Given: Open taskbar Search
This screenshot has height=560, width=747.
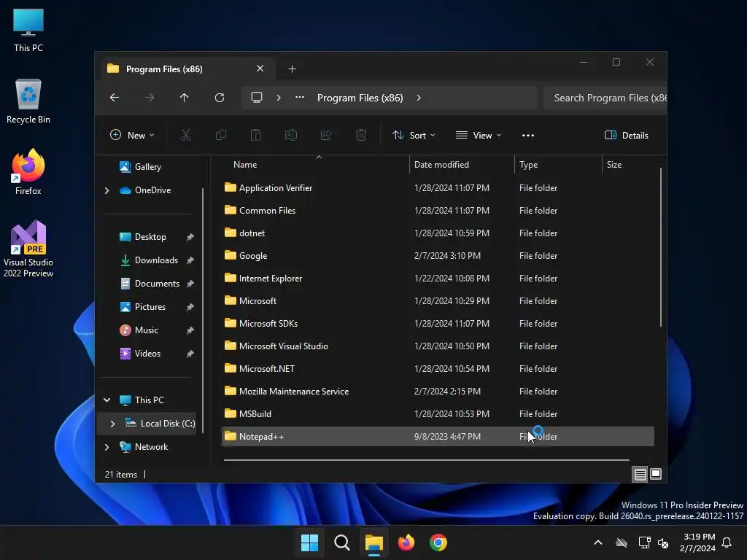Looking at the screenshot, I should coord(341,542).
